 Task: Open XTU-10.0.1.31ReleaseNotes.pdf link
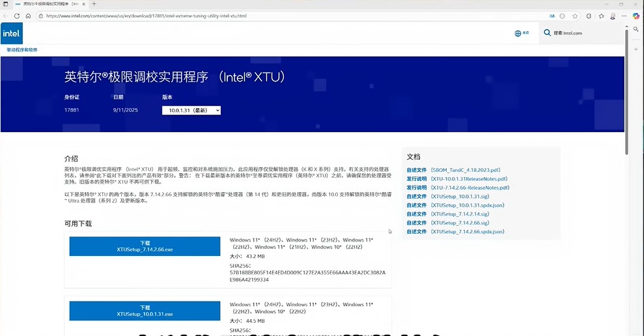point(469,179)
